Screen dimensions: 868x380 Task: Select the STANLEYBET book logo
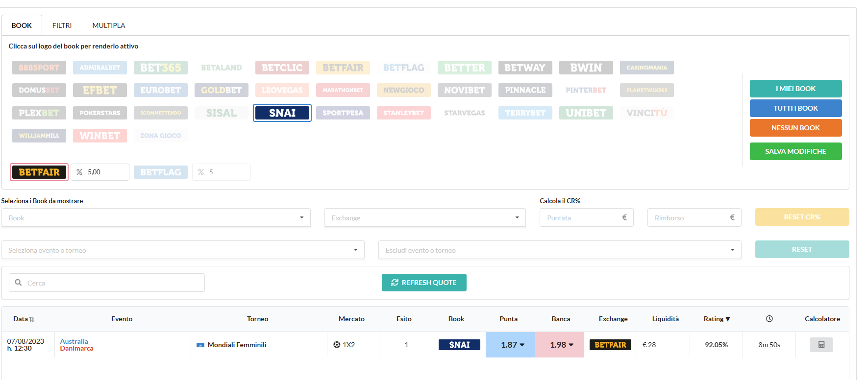404,113
